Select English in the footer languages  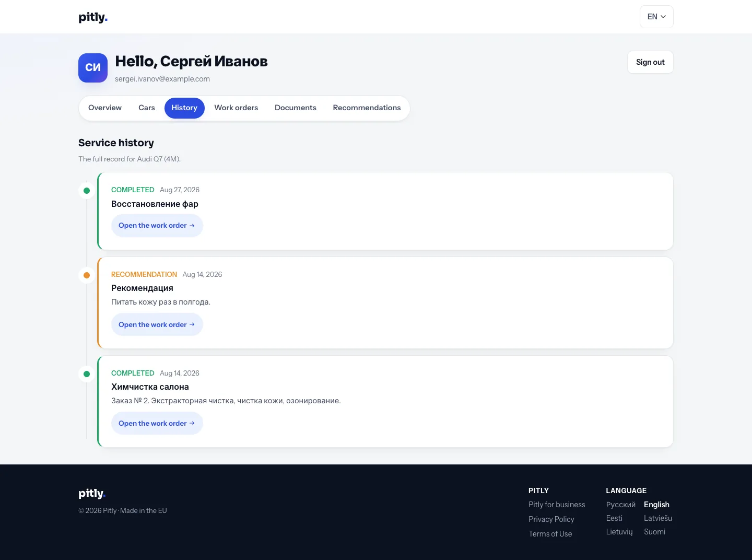coord(656,505)
